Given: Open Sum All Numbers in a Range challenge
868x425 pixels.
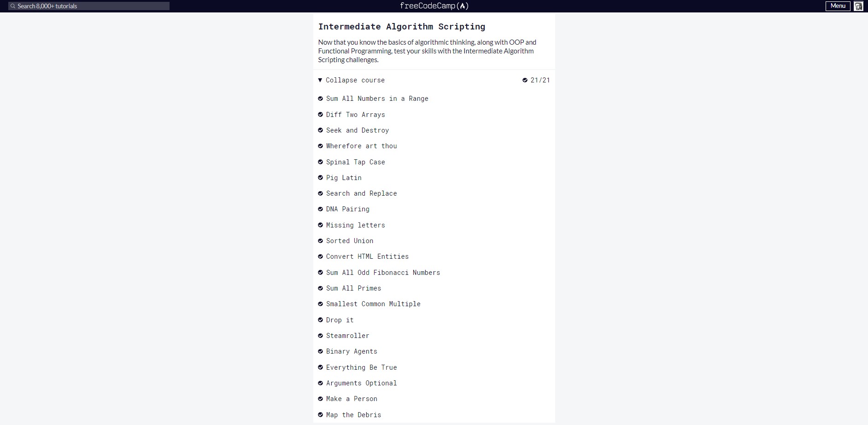Looking at the screenshot, I should tap(377, 99).
